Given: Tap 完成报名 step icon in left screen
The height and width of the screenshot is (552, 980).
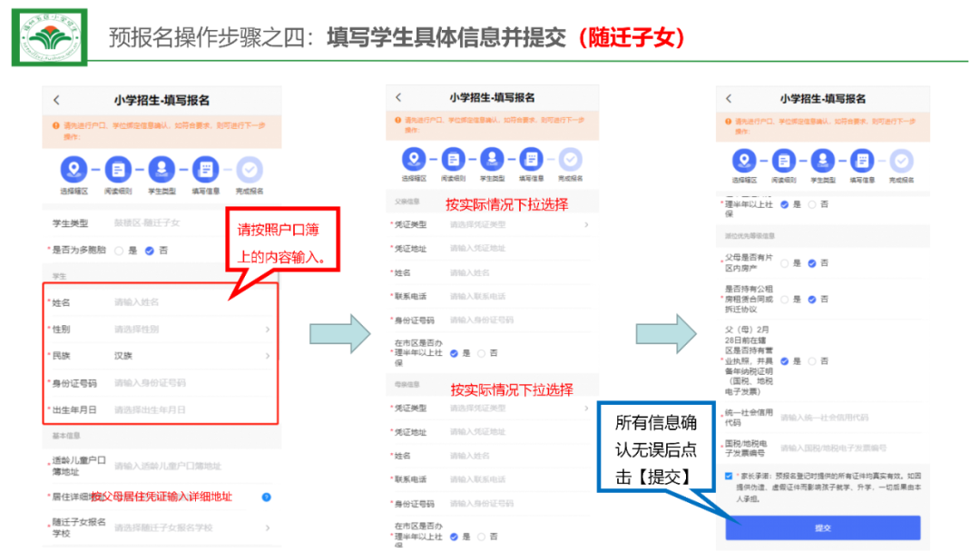Looking at the screenshot, I should (x=250, y=169).
